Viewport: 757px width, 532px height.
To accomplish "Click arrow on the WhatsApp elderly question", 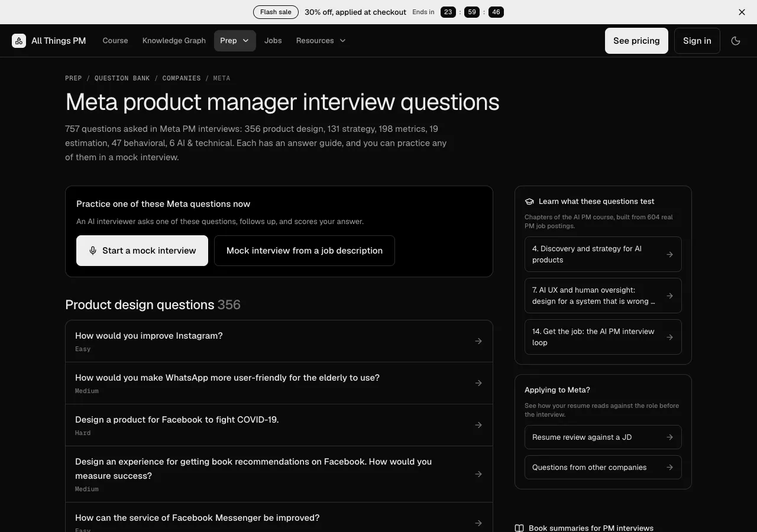I will coord(478,383).
